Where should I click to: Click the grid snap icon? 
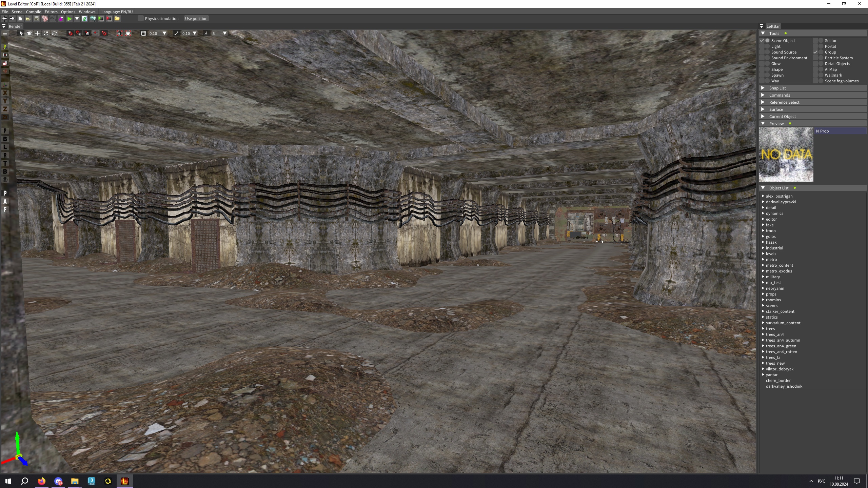[143, 33]
